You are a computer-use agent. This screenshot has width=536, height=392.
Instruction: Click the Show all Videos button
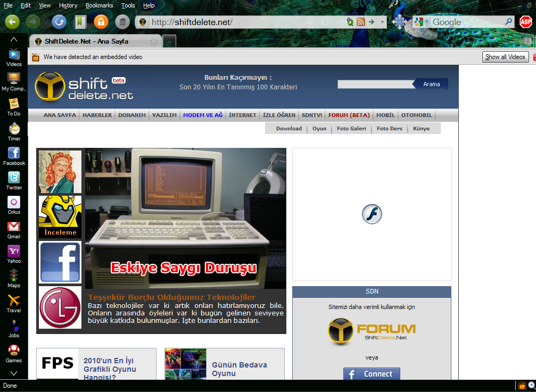[x=505, y=57]
